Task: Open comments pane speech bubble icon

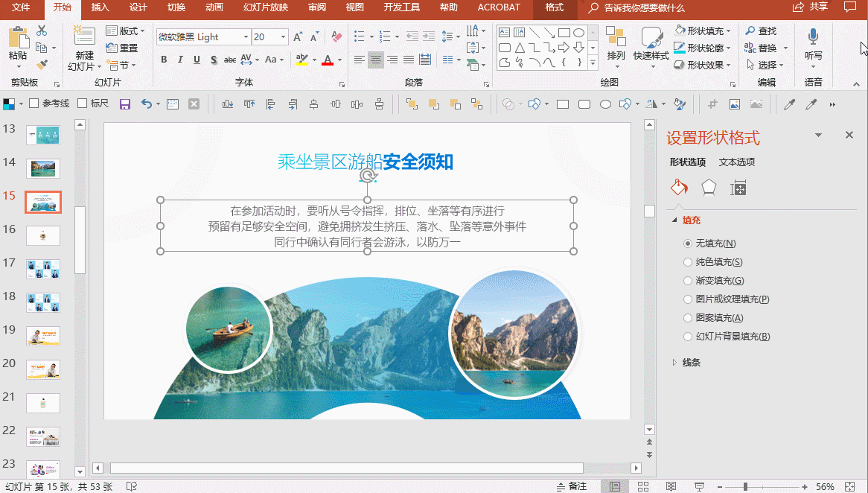Action: pos(850,7)
